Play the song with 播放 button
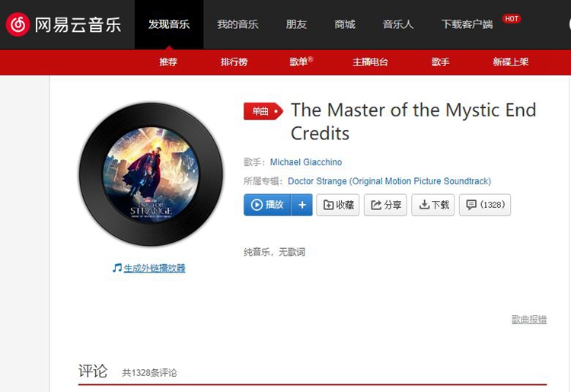571x392 pixels. (x=267, y=205)
